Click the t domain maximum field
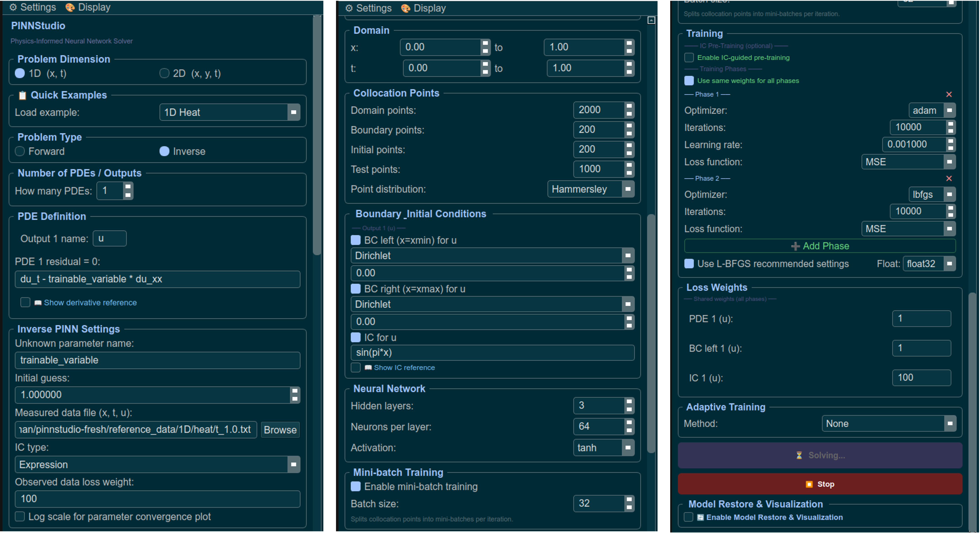This screenshot has height=533, width=980. pos(591,68)
